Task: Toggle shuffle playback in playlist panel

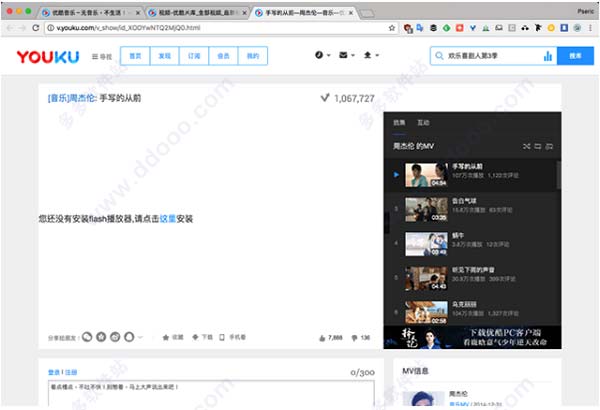Action: click(527, 146)
